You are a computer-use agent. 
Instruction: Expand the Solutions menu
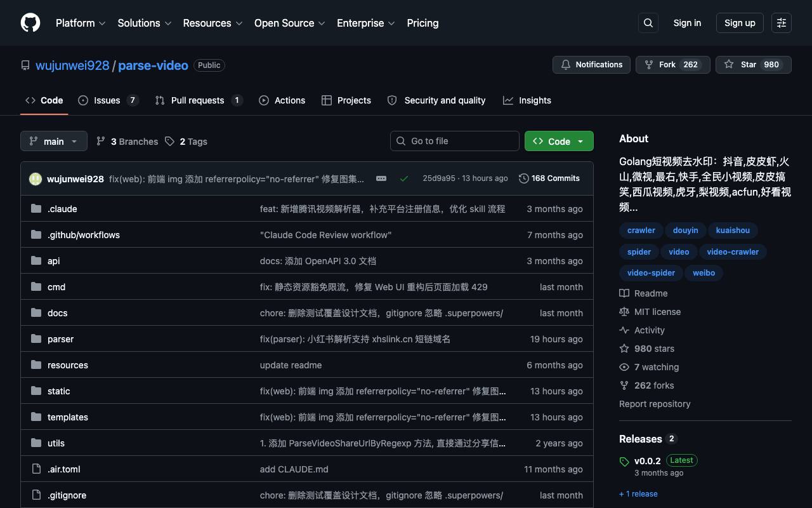(x=145, y=23)
